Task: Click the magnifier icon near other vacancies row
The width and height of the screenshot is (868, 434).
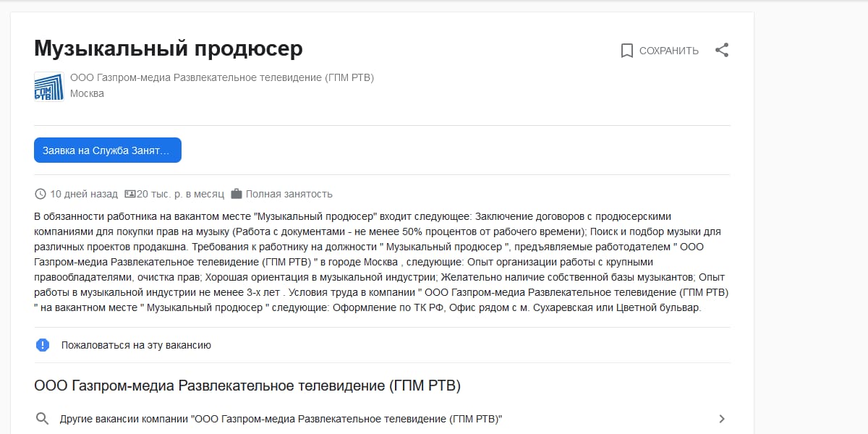Action: tap(41, 418)
